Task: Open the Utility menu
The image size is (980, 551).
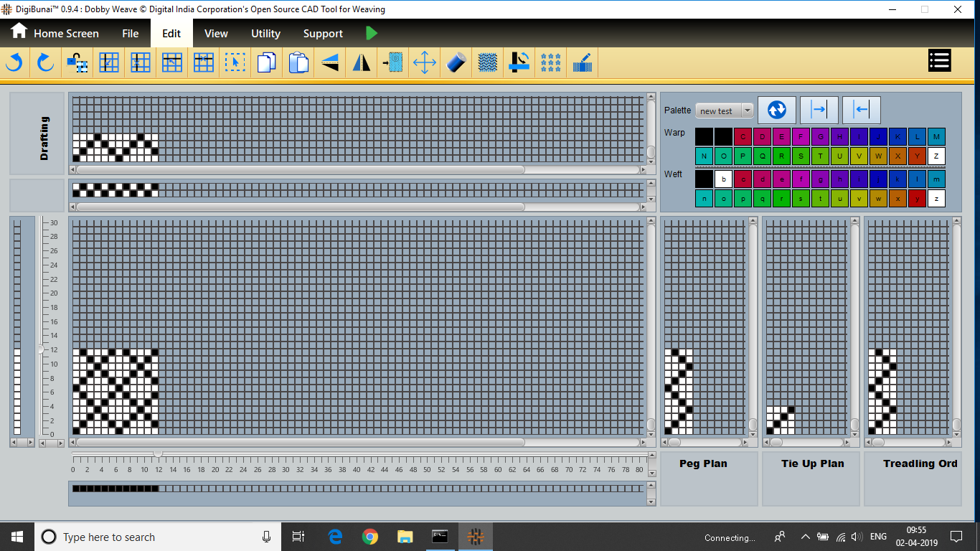Action: point(265,34)
